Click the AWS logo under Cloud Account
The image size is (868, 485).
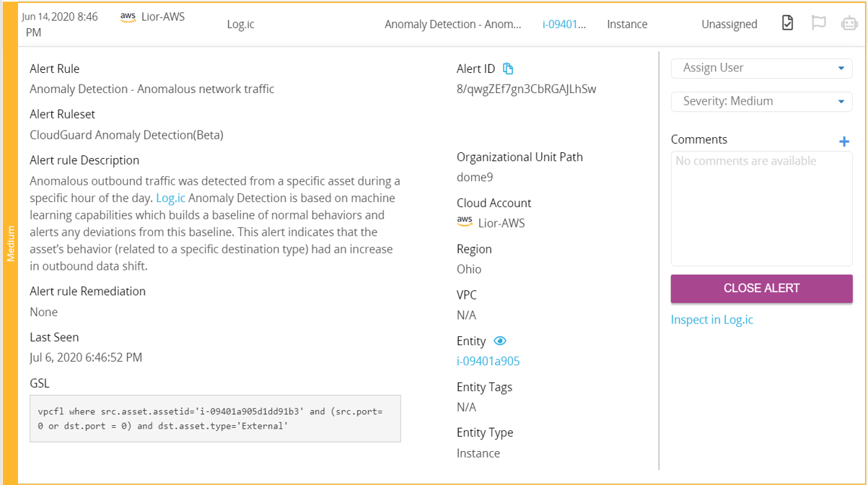click(x=465, y=222)
